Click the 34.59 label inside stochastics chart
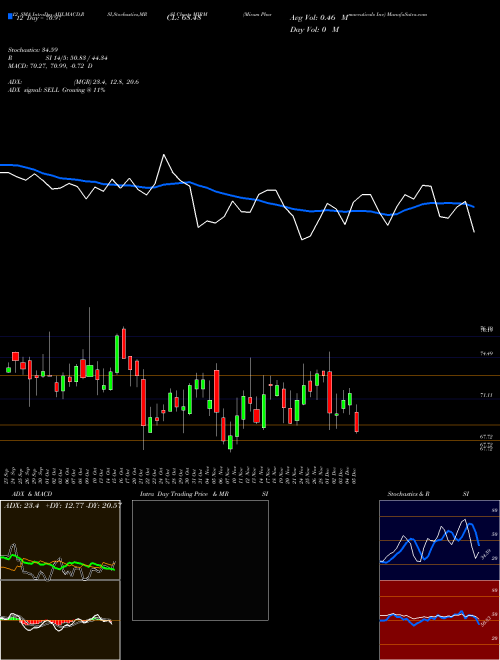 (487, 554)
